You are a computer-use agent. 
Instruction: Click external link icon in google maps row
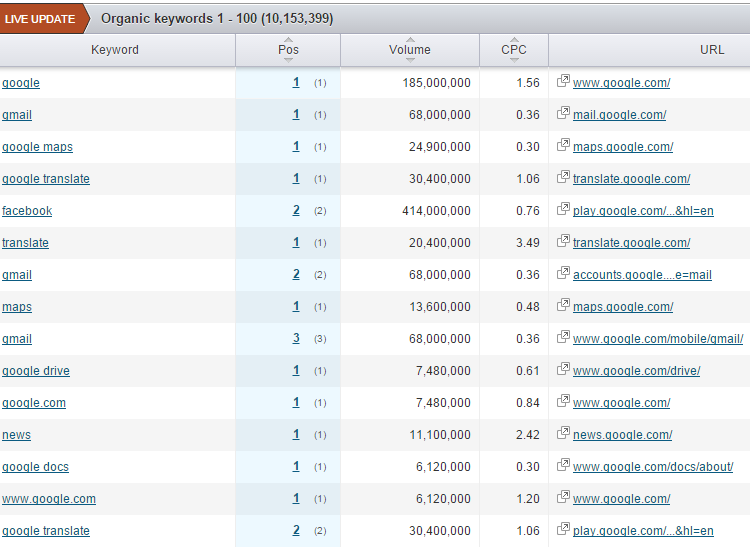point(563,145)
